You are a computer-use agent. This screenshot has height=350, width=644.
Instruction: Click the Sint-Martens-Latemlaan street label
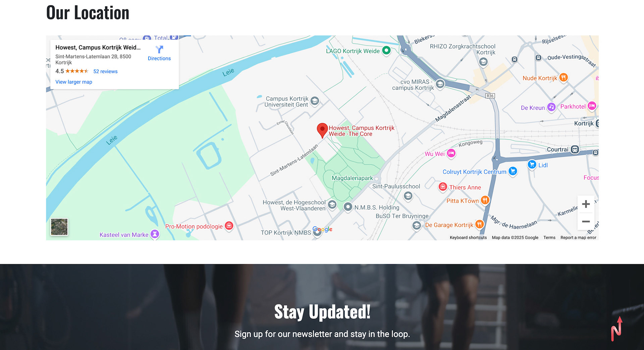pyautogui.click(x=294, y=160)
